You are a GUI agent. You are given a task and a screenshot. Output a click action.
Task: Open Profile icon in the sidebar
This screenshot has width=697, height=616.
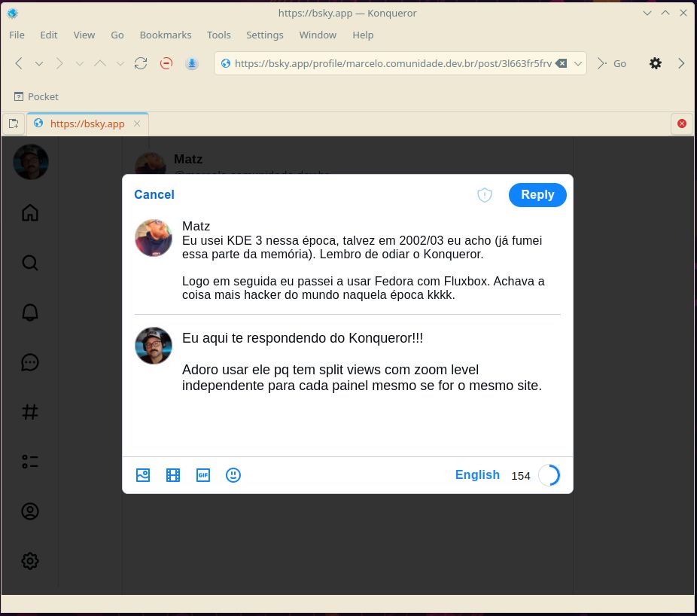[30, 511]
